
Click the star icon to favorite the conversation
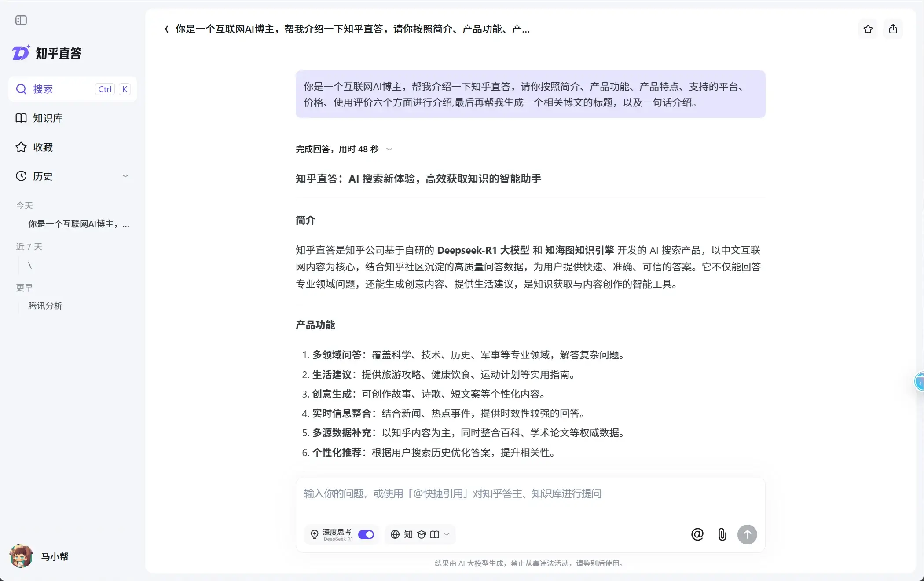click(867, 29)
